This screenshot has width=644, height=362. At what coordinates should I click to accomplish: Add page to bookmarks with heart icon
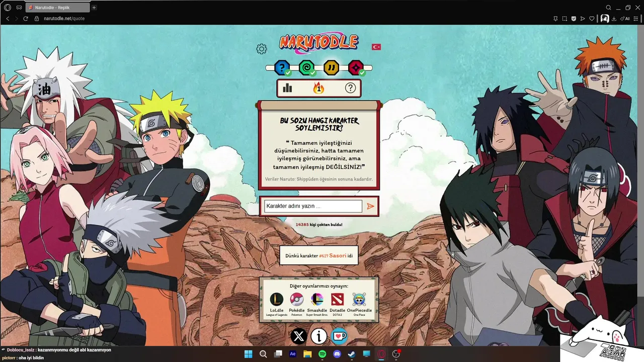592,19
